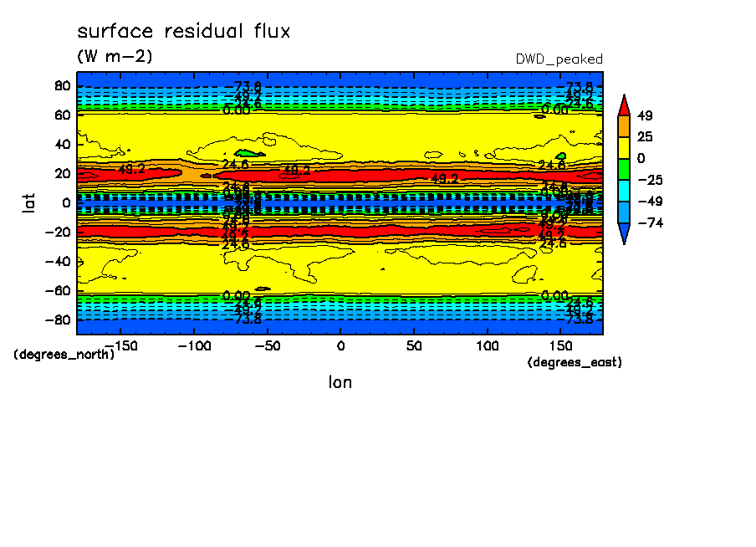
Task: Click latitude tick label '60'
Action: tap(63, 115)
